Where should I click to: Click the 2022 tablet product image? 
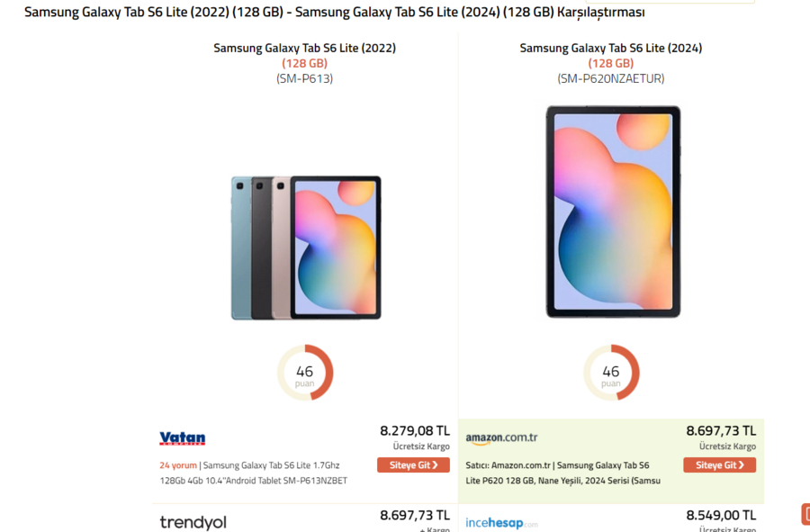click(306, 248)
